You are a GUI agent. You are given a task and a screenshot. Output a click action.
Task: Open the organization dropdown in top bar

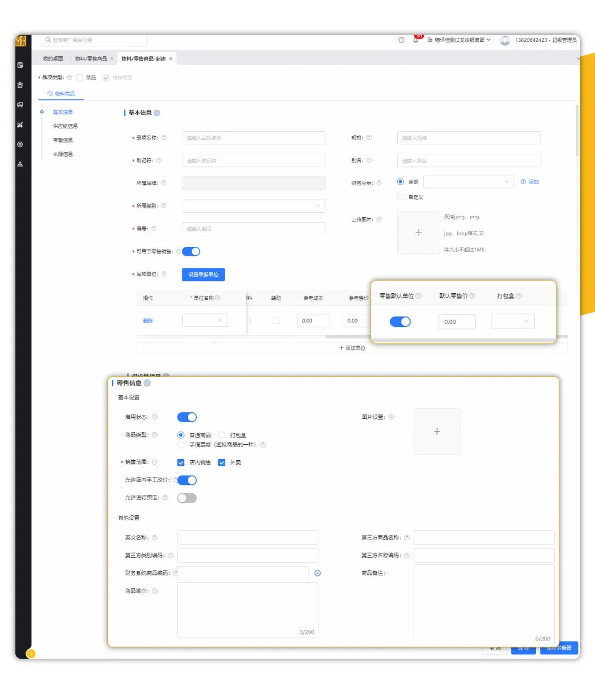[459, 40]
